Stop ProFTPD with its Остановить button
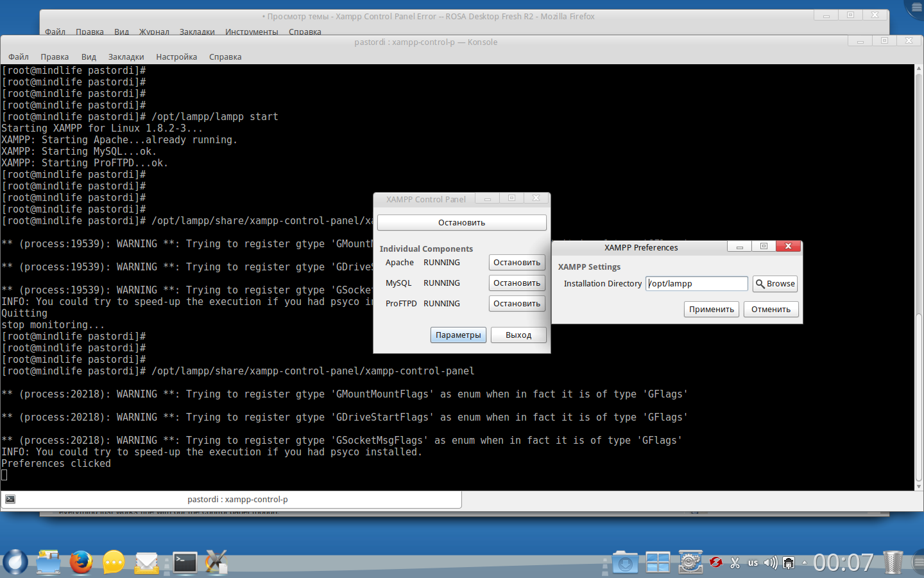 pos(517,303)
